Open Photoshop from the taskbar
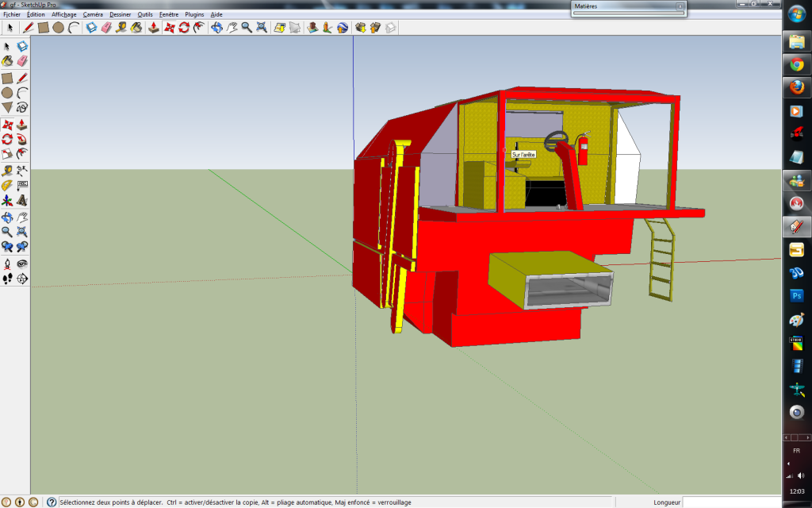812x508 pixels. pos(796,295)
